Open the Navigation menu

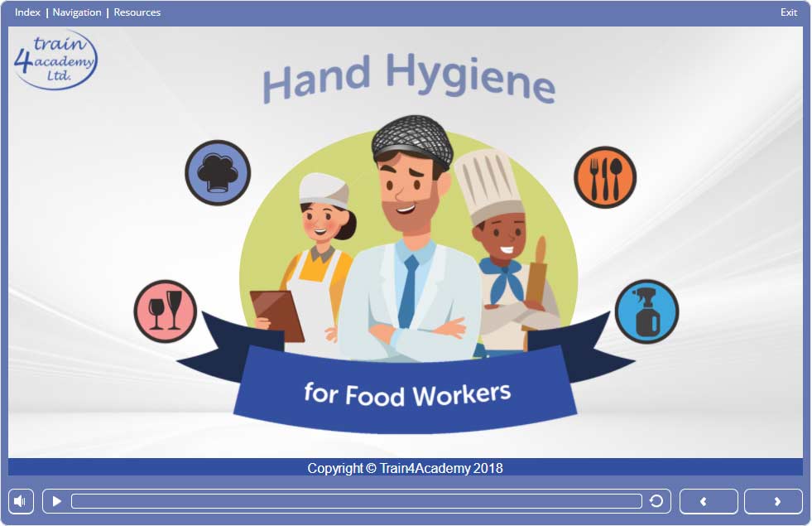click(77, 12)
